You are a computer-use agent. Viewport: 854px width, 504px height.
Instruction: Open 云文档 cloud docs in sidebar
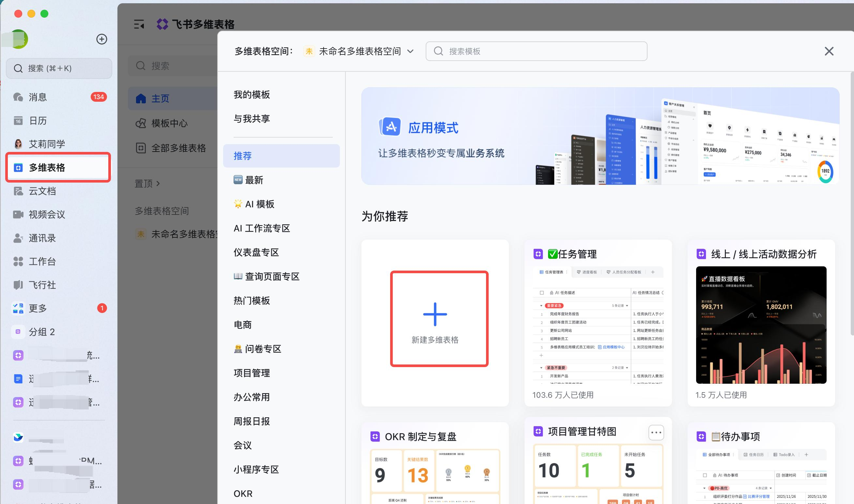(x=42, y=191)
